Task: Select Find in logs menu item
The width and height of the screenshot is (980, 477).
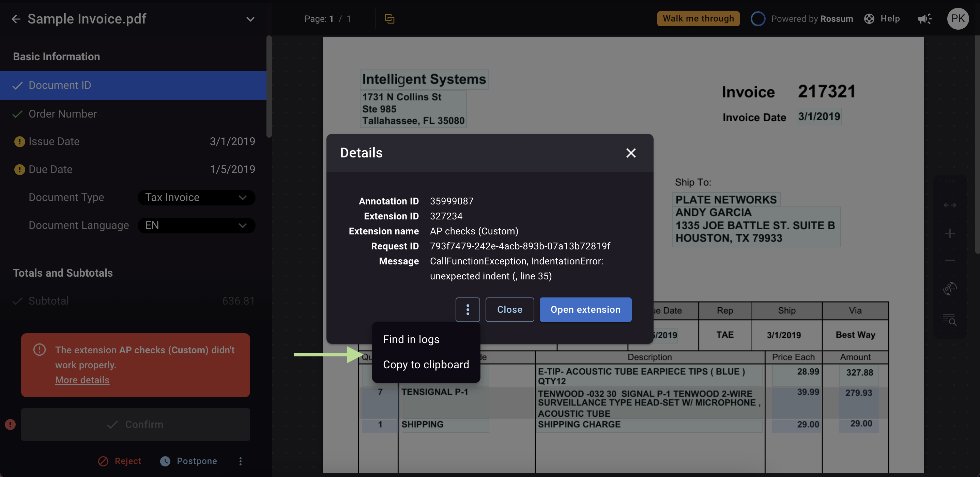Action: click(411, 339)
